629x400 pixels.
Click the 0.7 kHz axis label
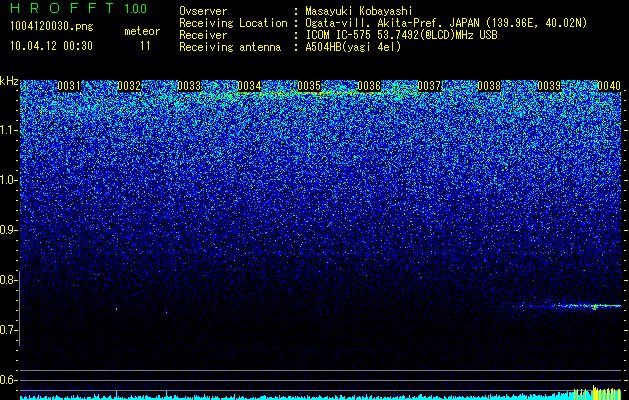point(8,330)
